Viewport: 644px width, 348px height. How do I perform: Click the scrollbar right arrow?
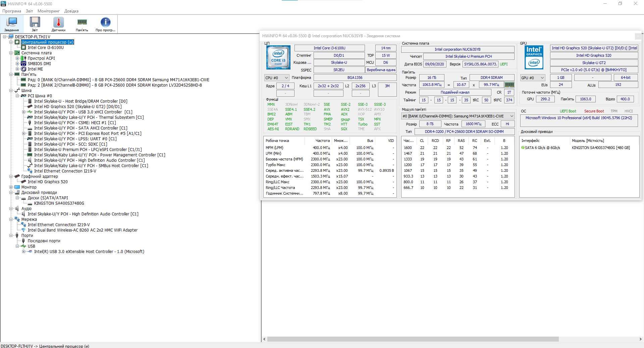point(641,339)
